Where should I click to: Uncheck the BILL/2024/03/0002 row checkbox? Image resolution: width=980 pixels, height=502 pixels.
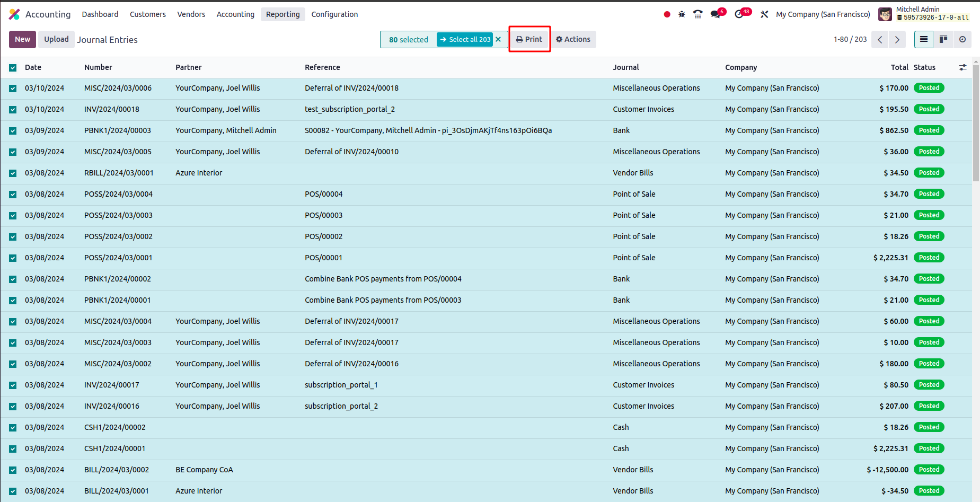pyautogui.click(x=13, y=470)
